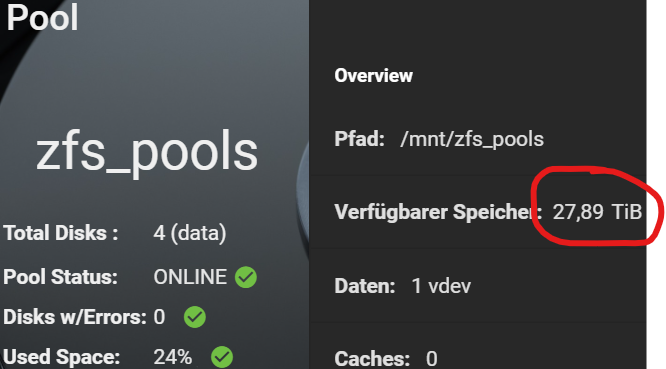Click the Verfügbarer Speicher label
This screenshot has height=369, width=666.
[438, 212]
